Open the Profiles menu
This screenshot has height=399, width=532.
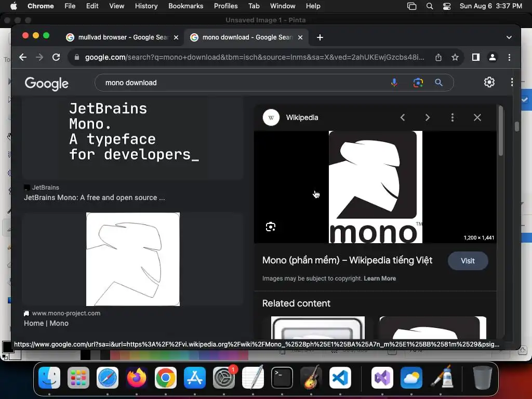225,6
